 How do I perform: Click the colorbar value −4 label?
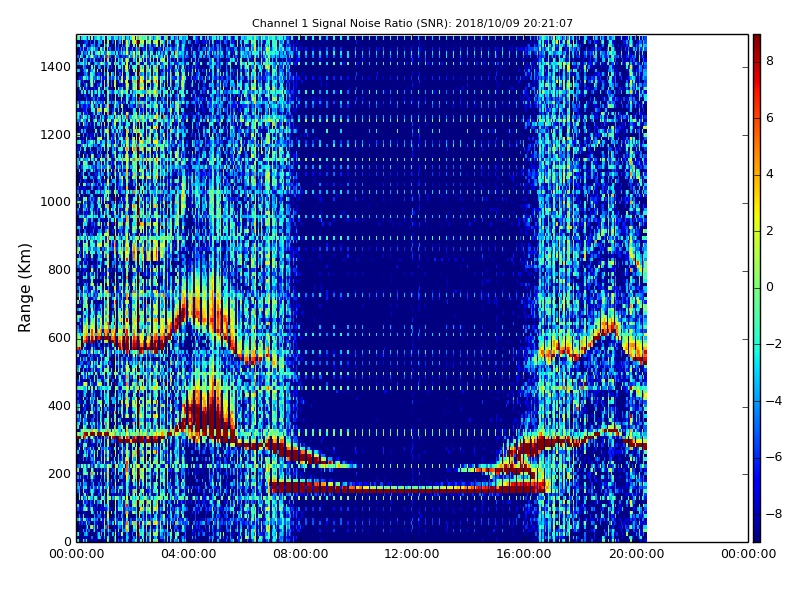(x=774, y=401)
